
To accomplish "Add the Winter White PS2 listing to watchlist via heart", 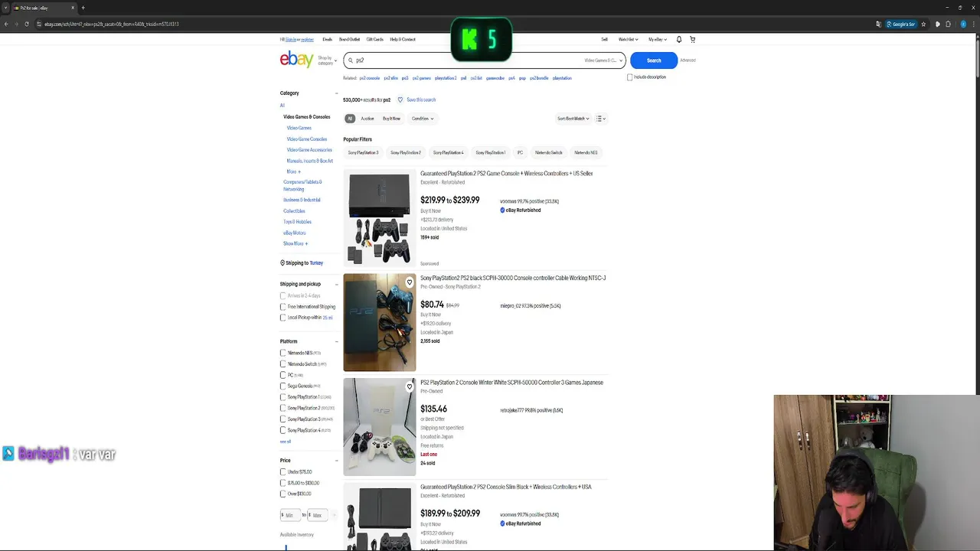I will point(410,386).
